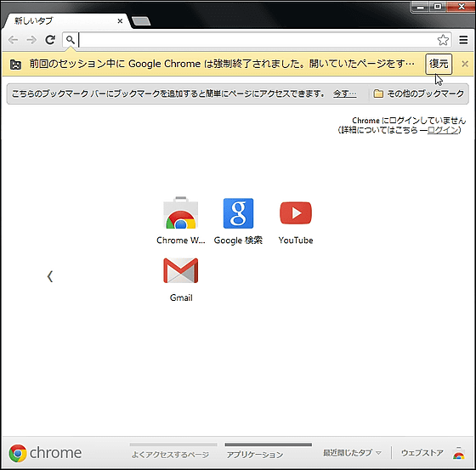Click Chrome にログインしていません text
476x470 pixels.
pyautogui.click(x=409, y=121)
